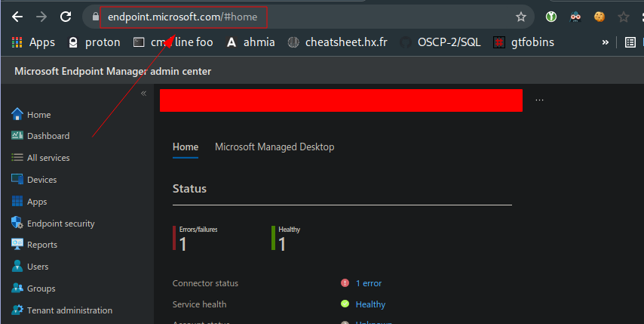Open the 1 error connector link
644x324 pixels.
[x=369, y=283]
